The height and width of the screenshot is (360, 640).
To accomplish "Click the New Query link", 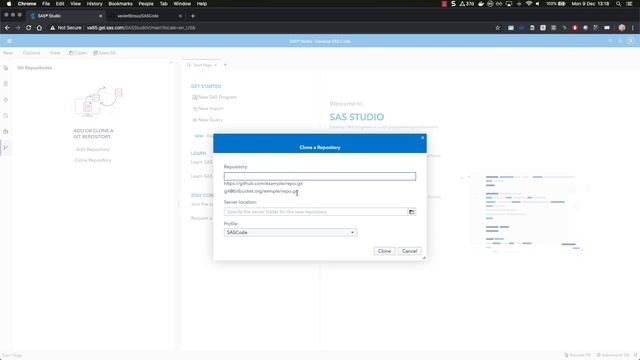I will (207, 120).
